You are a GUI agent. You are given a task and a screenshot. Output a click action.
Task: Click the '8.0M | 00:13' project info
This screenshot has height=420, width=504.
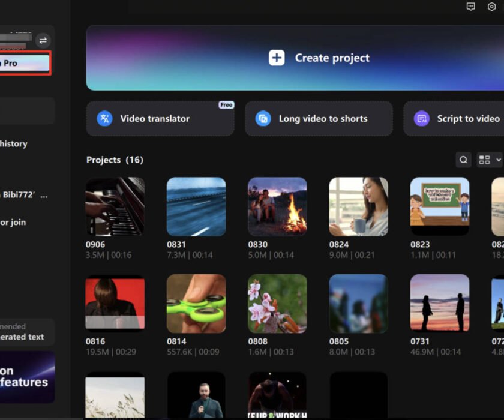point(352,352)
